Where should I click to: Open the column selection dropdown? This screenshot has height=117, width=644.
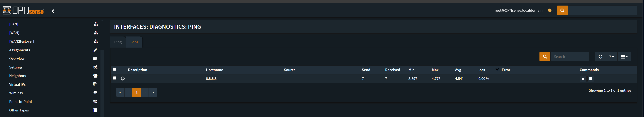[x=624, y=57]
